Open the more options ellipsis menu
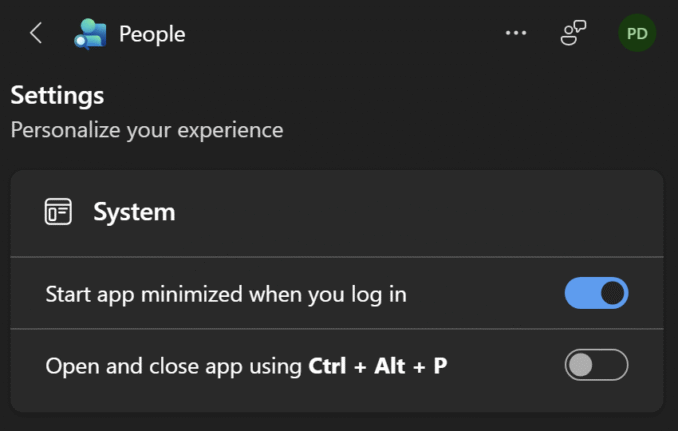 pos(516,33)
